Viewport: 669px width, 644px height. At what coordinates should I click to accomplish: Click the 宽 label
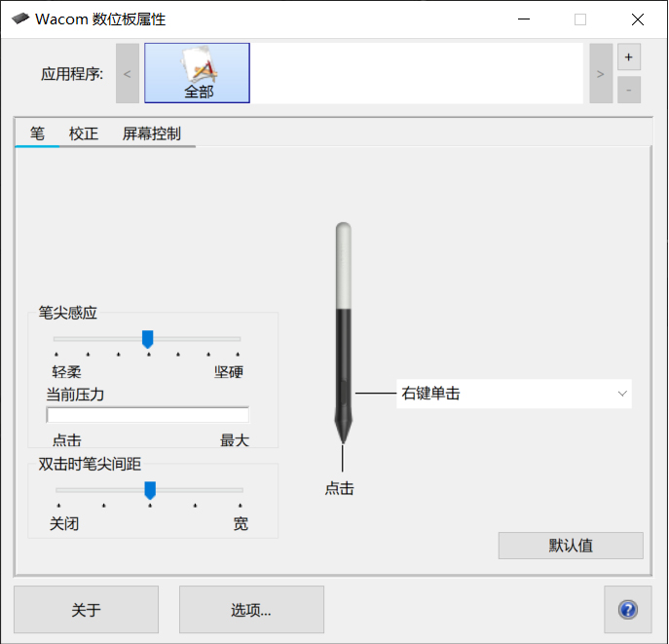tap(241, 523)
